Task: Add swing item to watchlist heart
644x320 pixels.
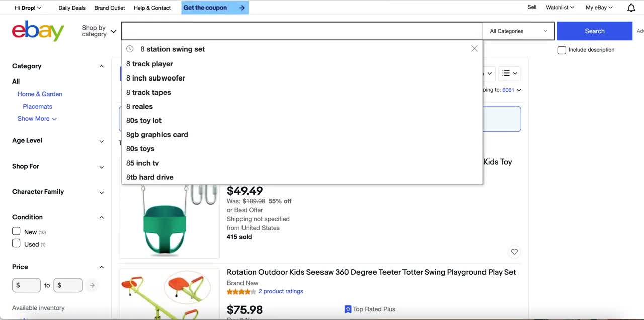Action: click(x=514, y=252)
